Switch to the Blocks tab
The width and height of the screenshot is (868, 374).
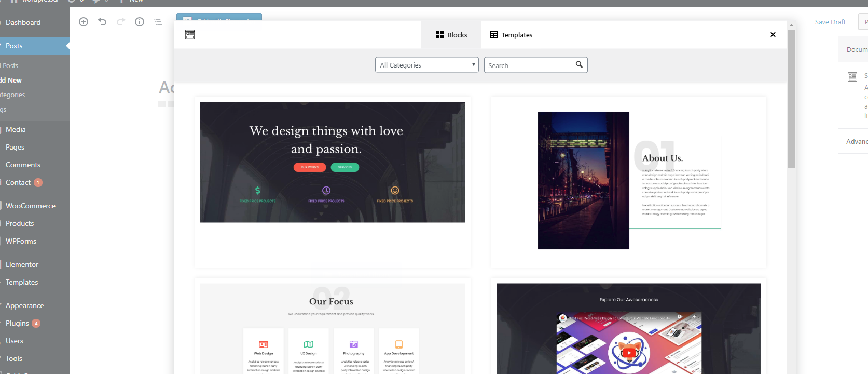[x=451, y=35]
